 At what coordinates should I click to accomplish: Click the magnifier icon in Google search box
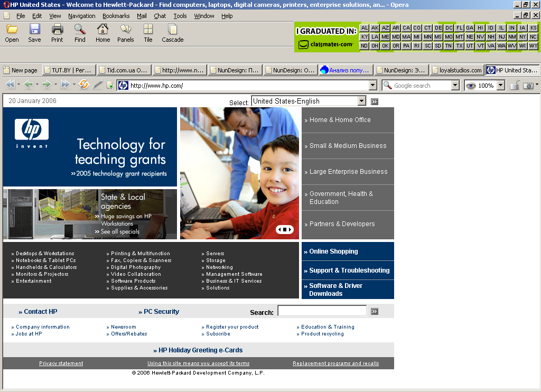point(388,85)
